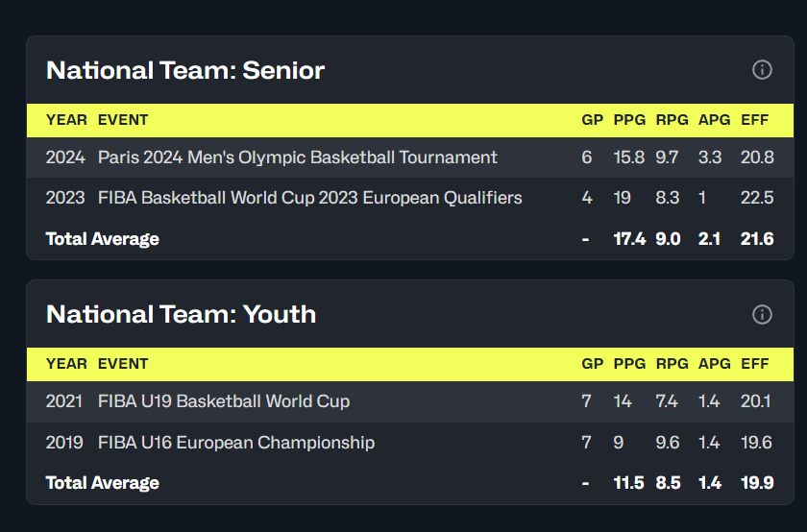Open the FIBA U19 Basketball World Cup event
Viewport: 807px width, 532px height.
224,401
